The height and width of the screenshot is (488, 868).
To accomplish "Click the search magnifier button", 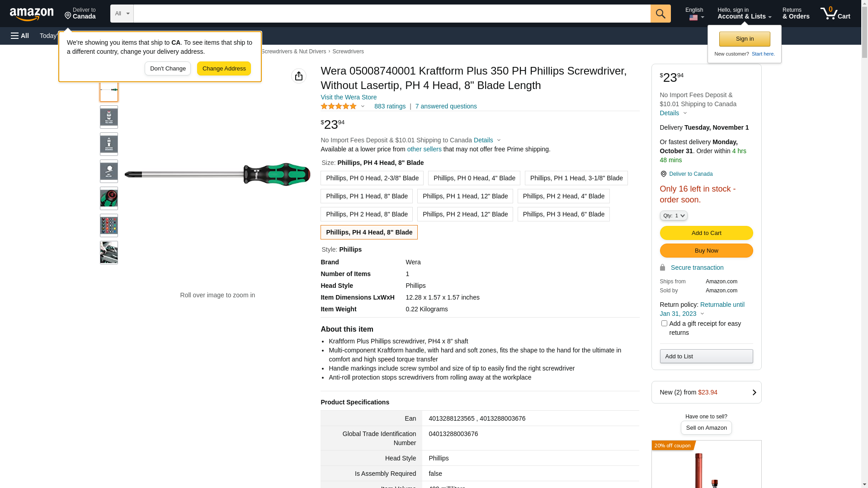I will (660, 14).
